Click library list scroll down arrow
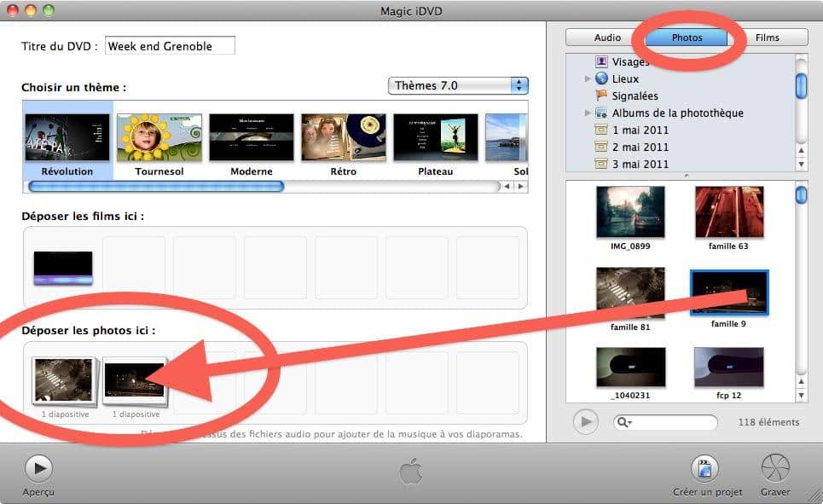Image resolution: width=823 pixels, height=504 pixels. click(x=801, y=164)
